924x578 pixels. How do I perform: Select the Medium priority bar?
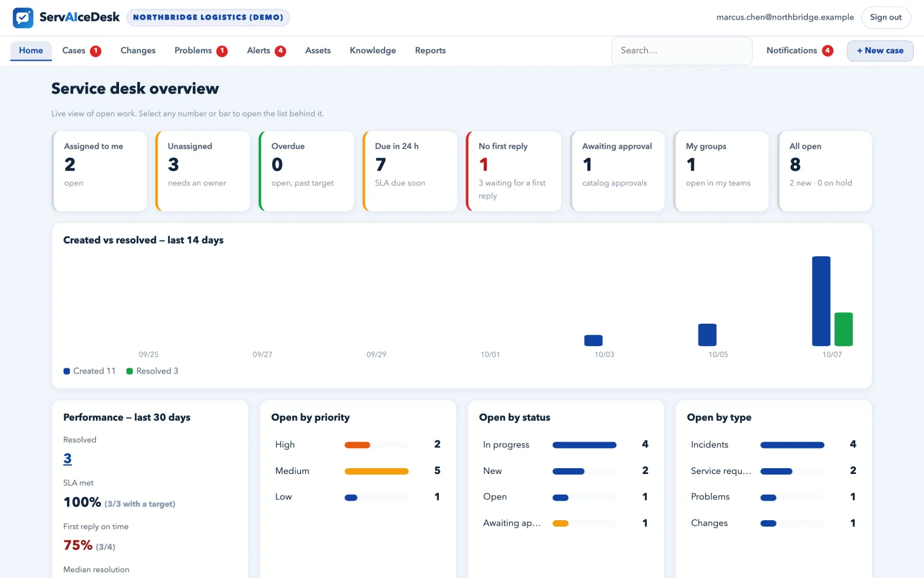point(377,471)
